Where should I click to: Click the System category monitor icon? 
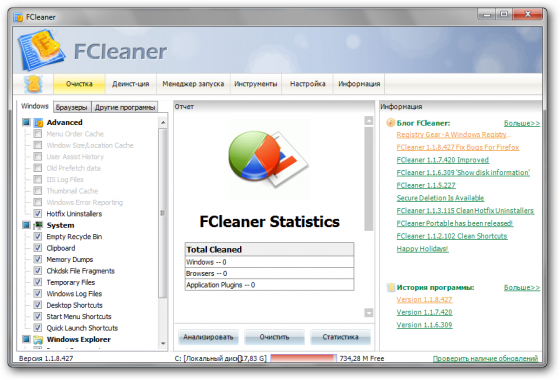tap(38, 225)
